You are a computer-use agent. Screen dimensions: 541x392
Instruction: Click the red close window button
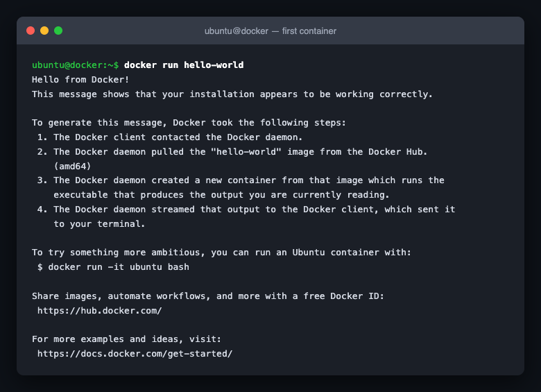(31, 31)
